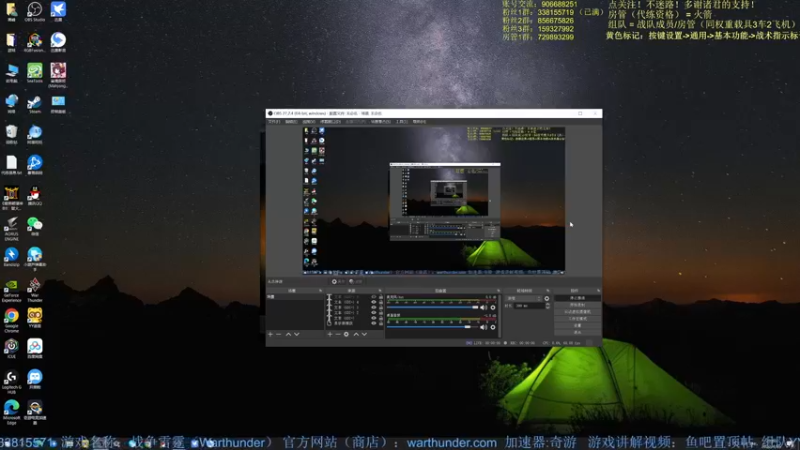Pop out the Scenes dock panel

(320, 291)
